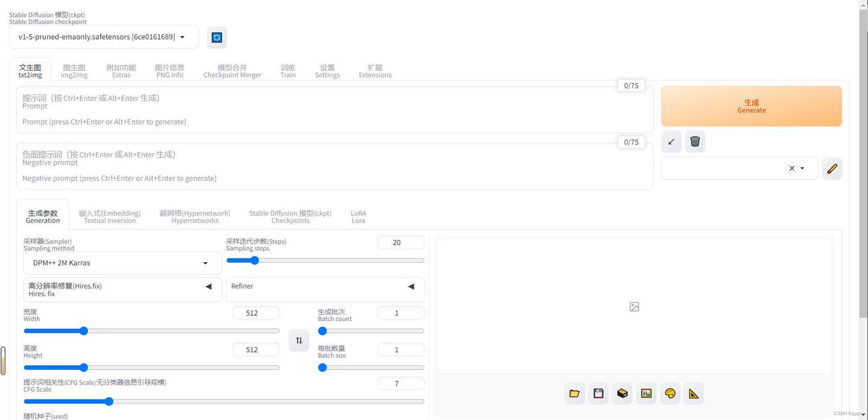Click the Batch count value field

coord(401,313)
